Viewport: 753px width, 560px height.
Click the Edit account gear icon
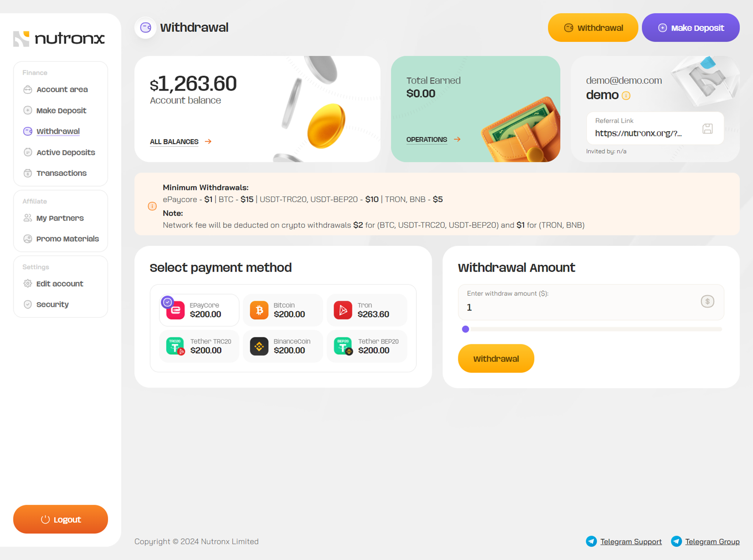point(28,284)
